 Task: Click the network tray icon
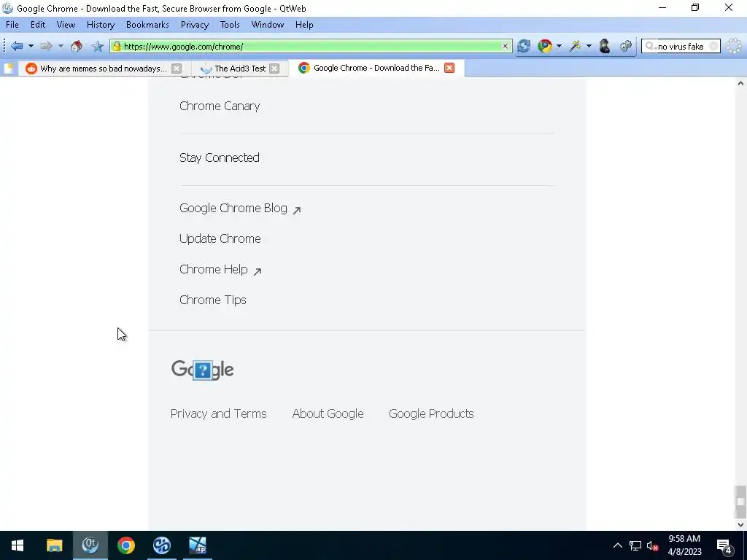click(635, 545)
